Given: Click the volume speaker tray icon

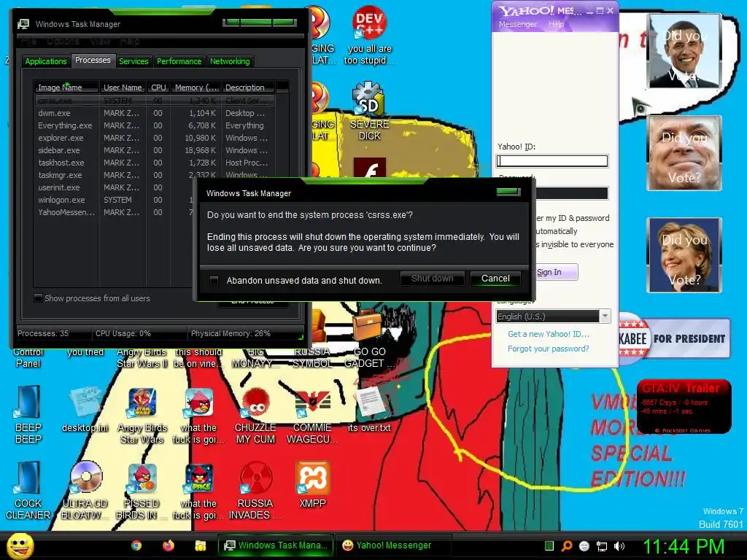Looking at the screenshot, I should click(x=619, y=546).
